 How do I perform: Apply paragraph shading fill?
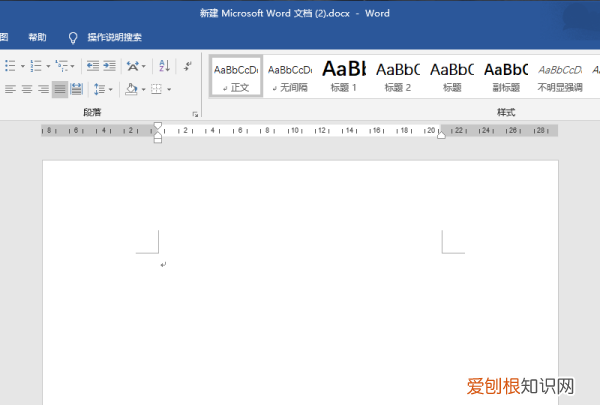pos(131,89)
